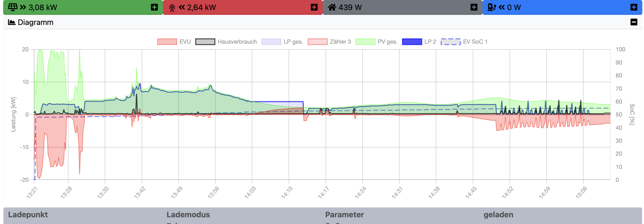
Task: Click the area chart Diagramm icon
Action: pyautogui.click(x=12, y=22)
